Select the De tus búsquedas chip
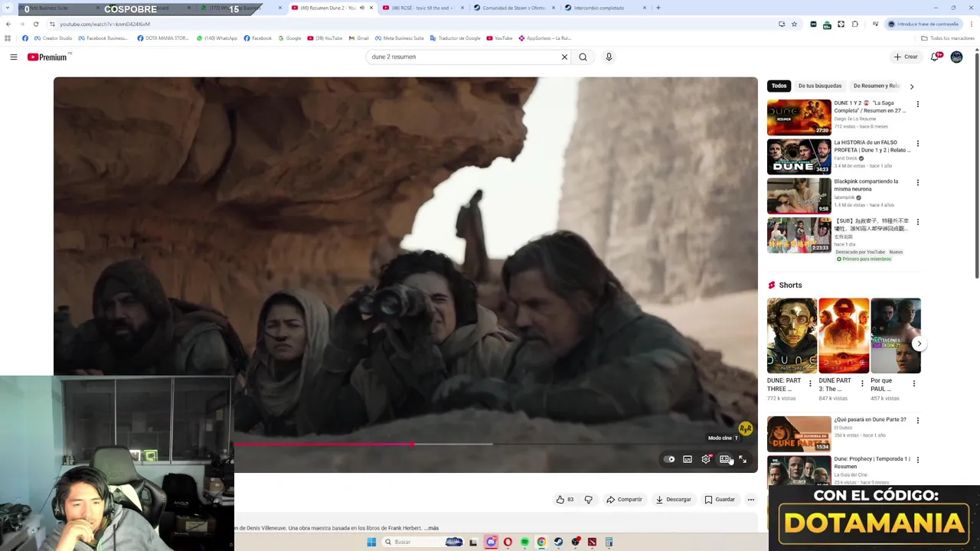 819,86
